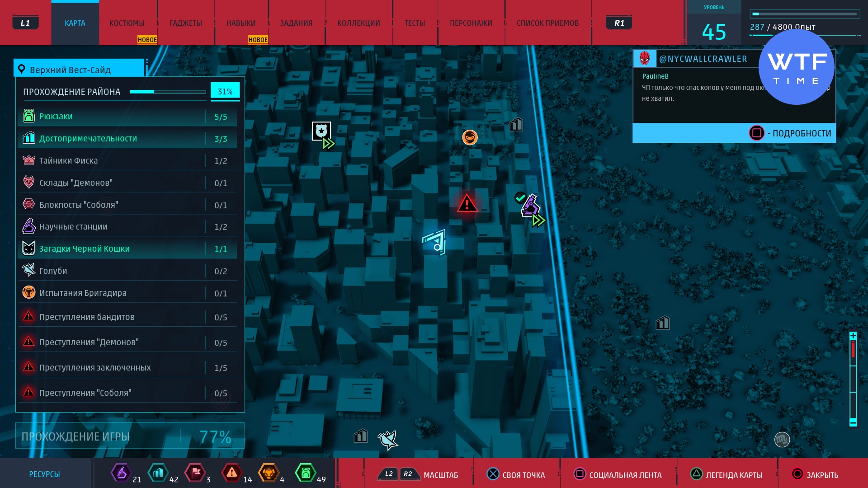Click the landmark icon near bottom of map
The image size is (868, 488).
(x=360, y=436)
